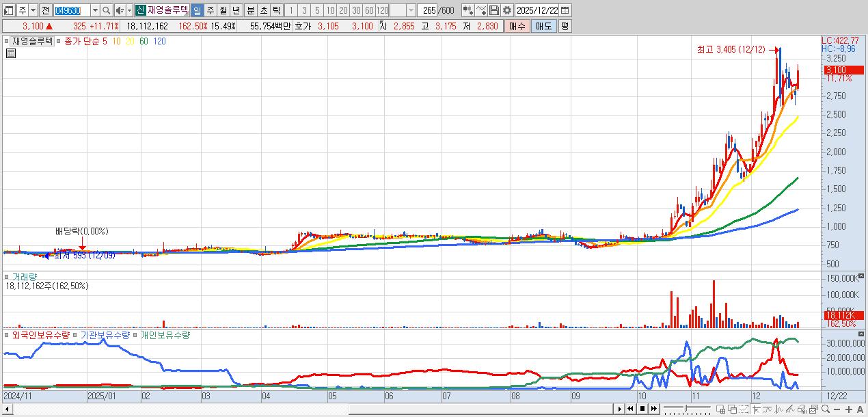
Task: Click the green 신 badge icon
Action: pyautogui.click(x=140, y=10)
